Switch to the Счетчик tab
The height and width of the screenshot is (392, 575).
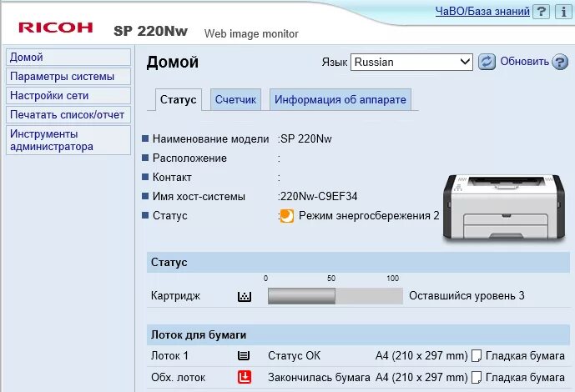(x=235, y=99)
